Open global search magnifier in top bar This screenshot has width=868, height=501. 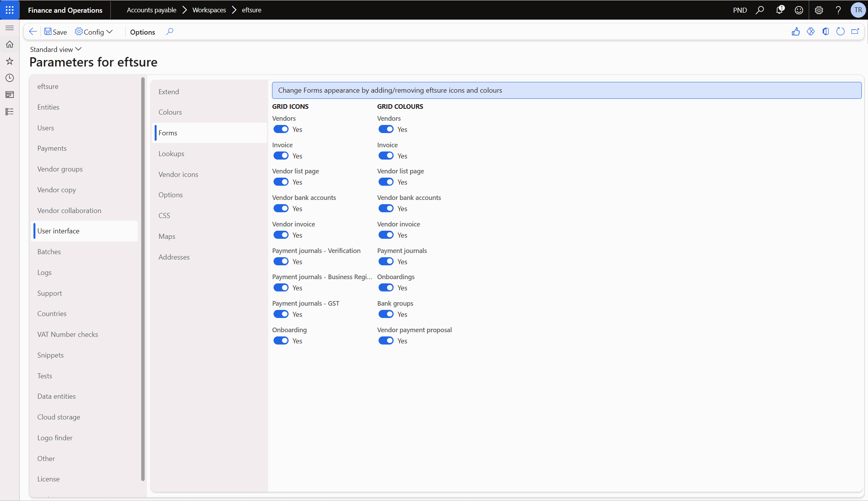coord(760,10)
